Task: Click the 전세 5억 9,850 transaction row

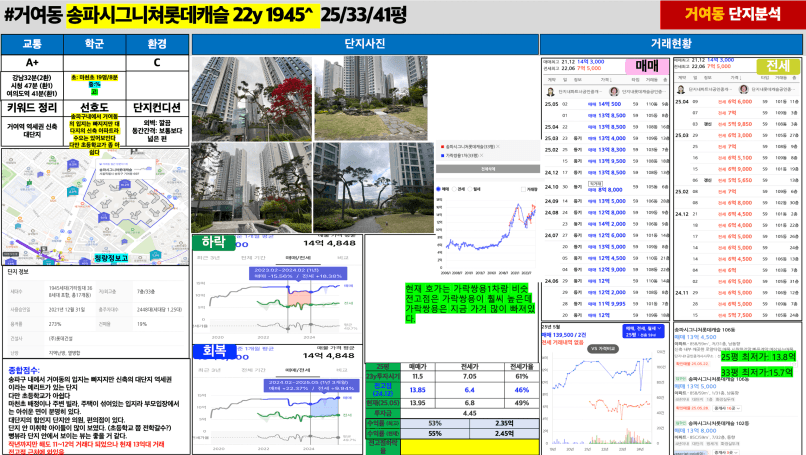Action: pyautogui.click(x=738, y=124)
